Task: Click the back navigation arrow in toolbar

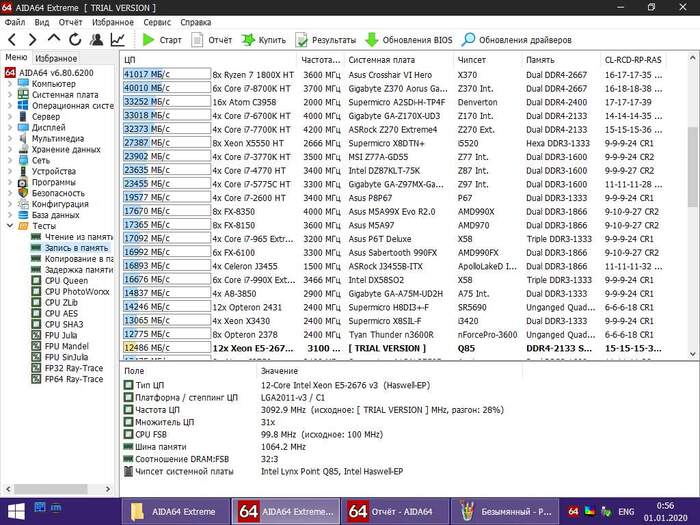Action: pyautogui.click(x=12, y=40)
